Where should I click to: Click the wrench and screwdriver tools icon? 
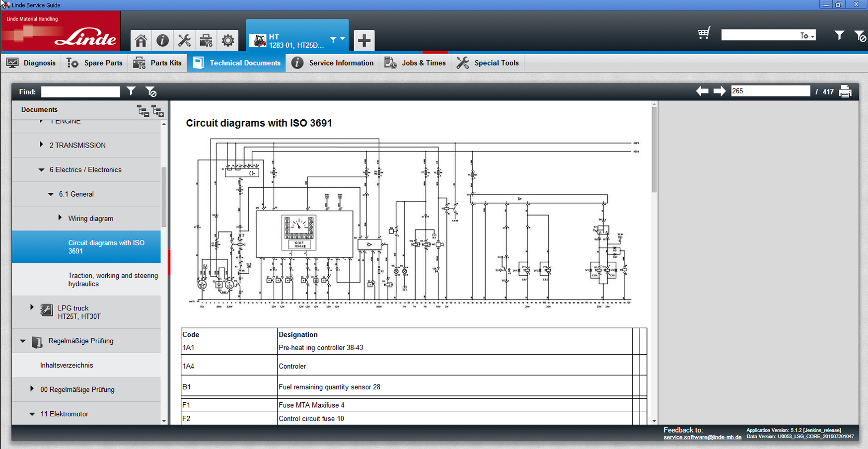[184, 40]
